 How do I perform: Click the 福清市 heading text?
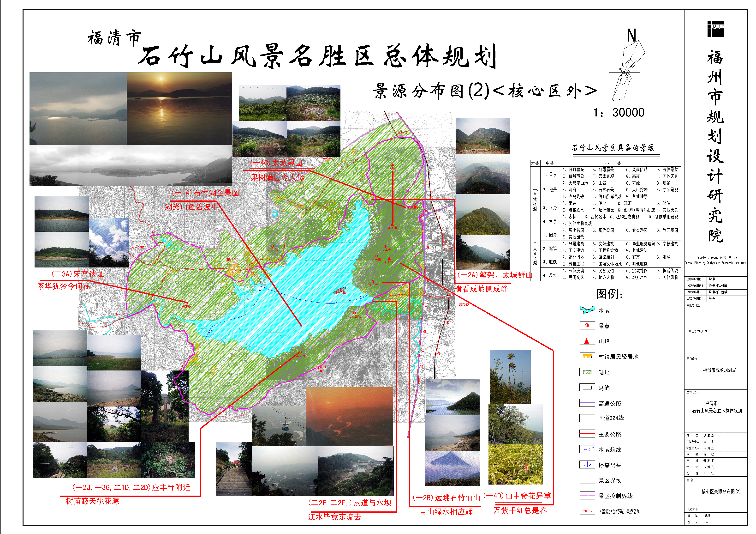pos(115,38)
